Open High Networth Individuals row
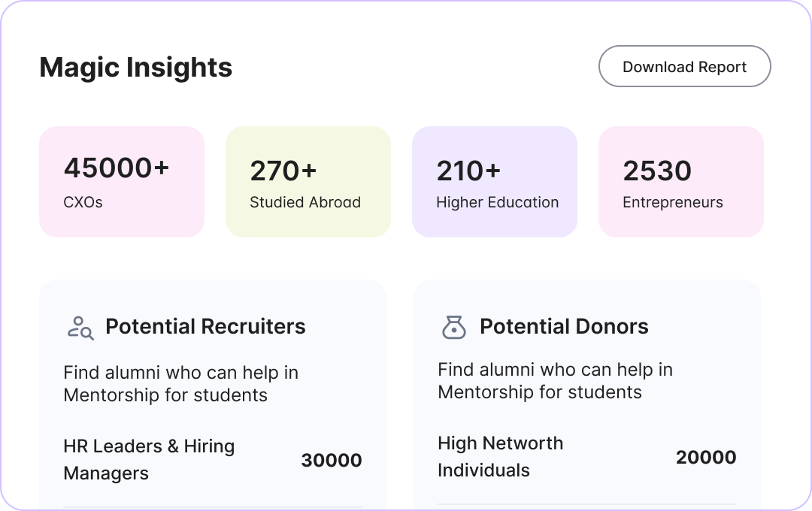This screenshot has height=511, width=812. (500, 457)
